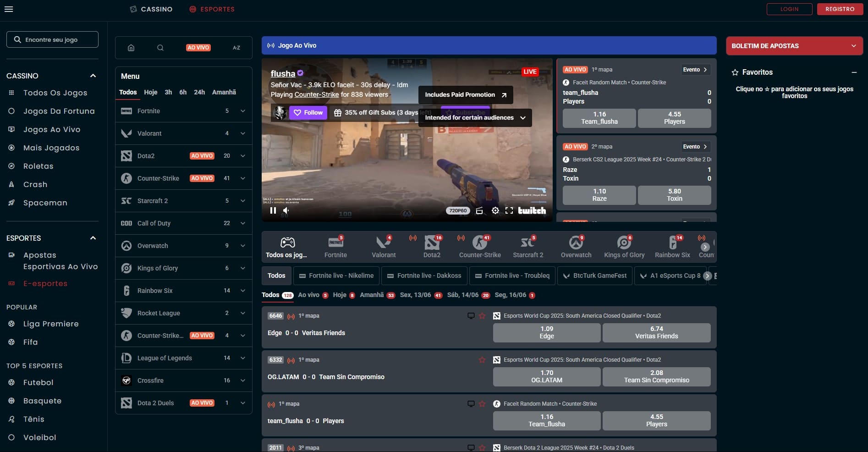
Task: Expand the Dota2 row in Menu
Action: coord(243,156)
